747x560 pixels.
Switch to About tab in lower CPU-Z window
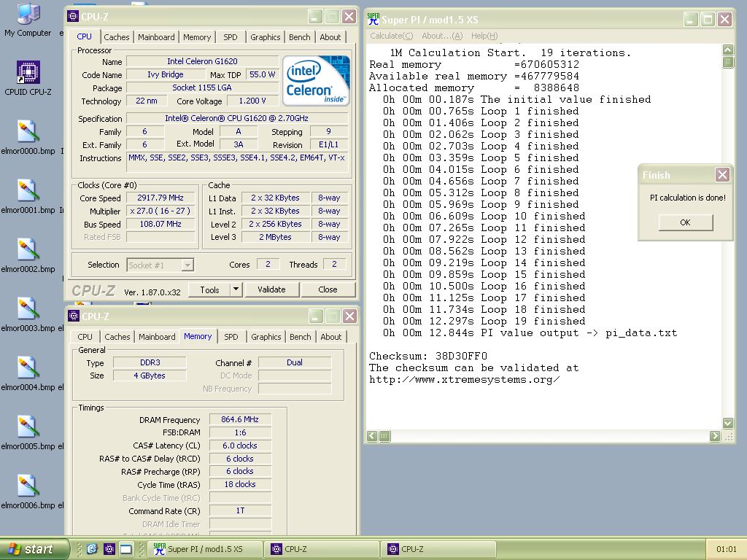[x=331, y=337]
